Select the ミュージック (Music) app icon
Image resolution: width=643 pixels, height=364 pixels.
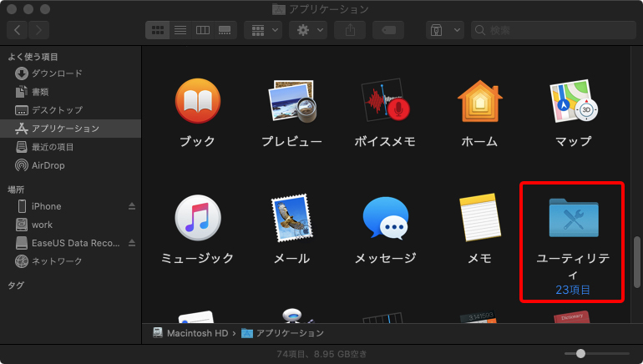tap(197, 218)
